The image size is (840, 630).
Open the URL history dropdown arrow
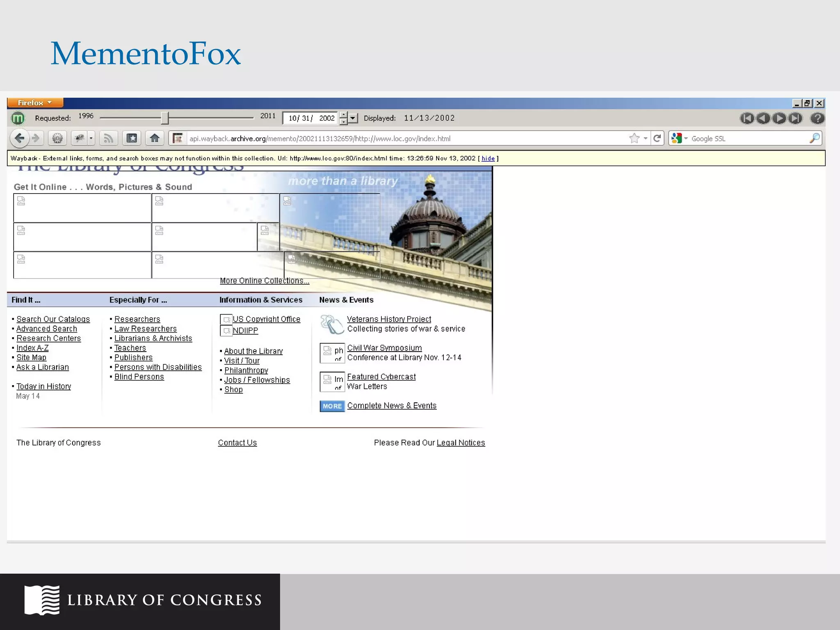tap(646, 139)
